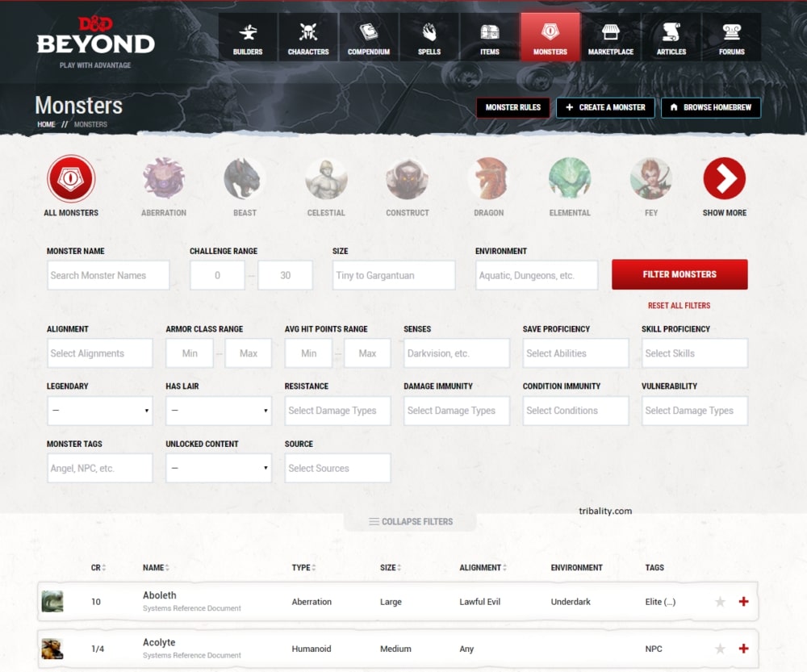Select the Elemental monster type icon

tap(570, 179)
